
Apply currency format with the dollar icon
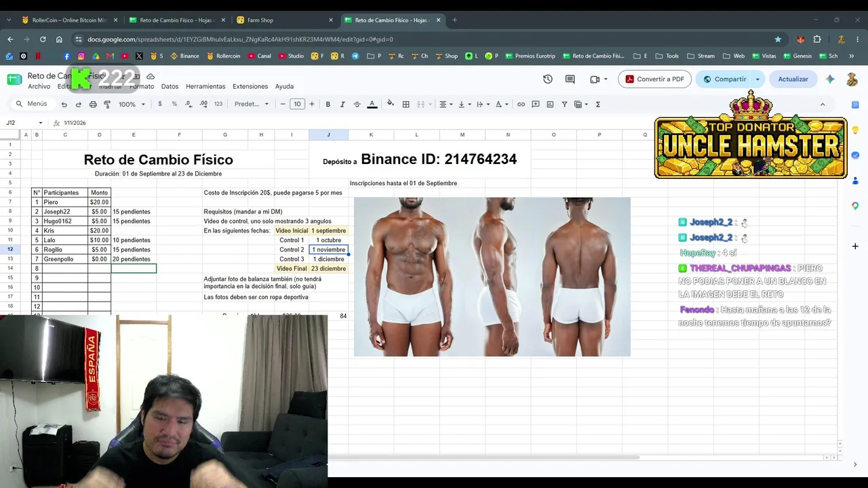point(160,104)
